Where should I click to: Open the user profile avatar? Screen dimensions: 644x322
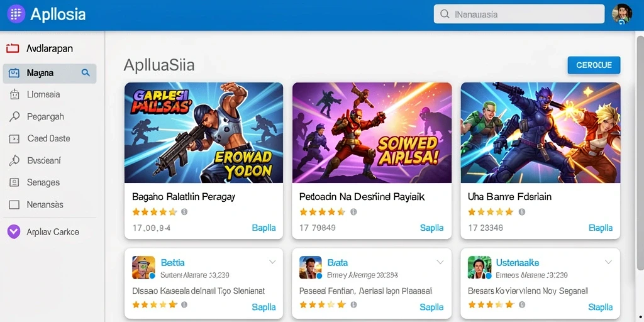tap(621, 14)
